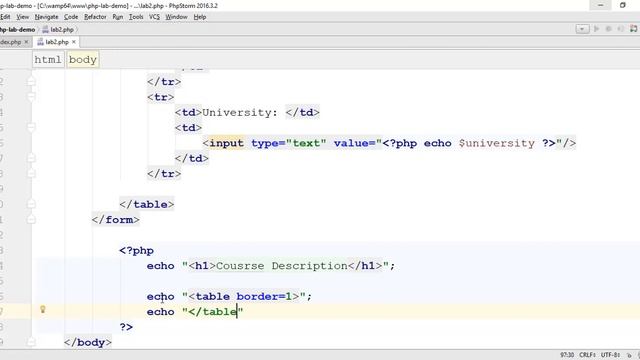The height and width of the screenshot is (360, 640).
Task: Open the View menu
Action: 22,17
